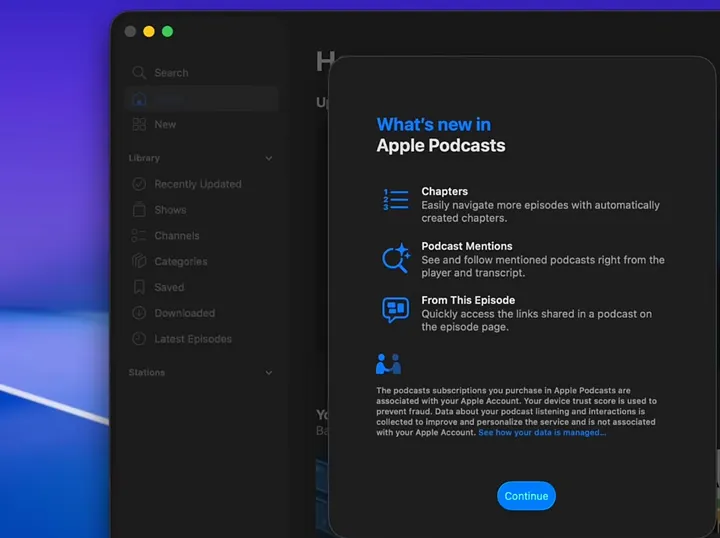Click the From This Episode heading
Screen dimensions: 720x538
tap(468, 300)
